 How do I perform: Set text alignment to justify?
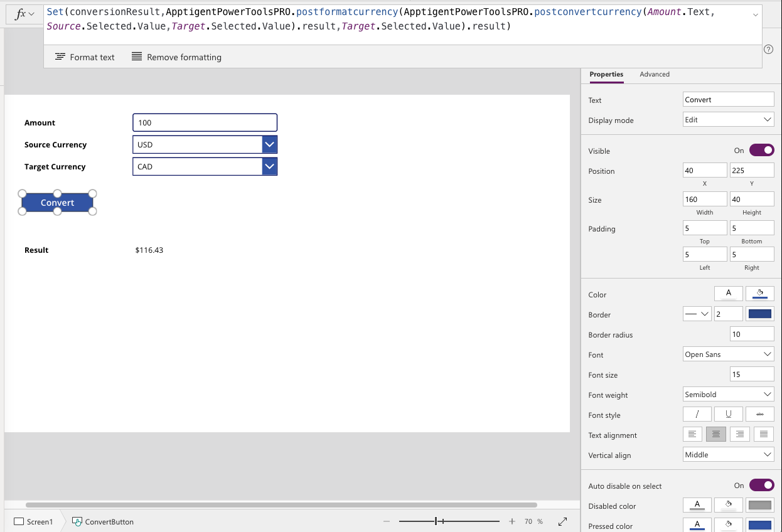point(764,434)
